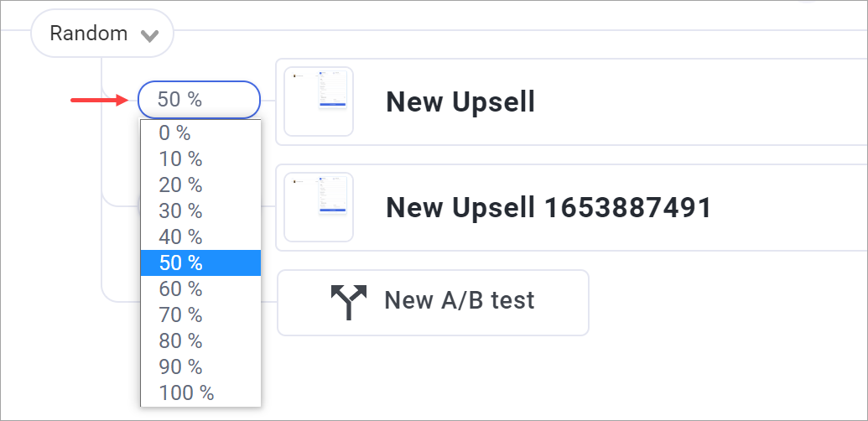Image resolution: width=868 pixels, height=421 pixels.
Task: Click the Random dropdown chevron arrow
Action: coord(149,36)
